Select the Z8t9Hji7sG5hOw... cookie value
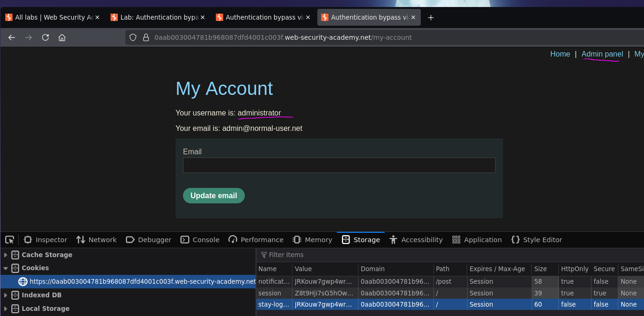The image size is (644, 316). (x=325, y=293)
